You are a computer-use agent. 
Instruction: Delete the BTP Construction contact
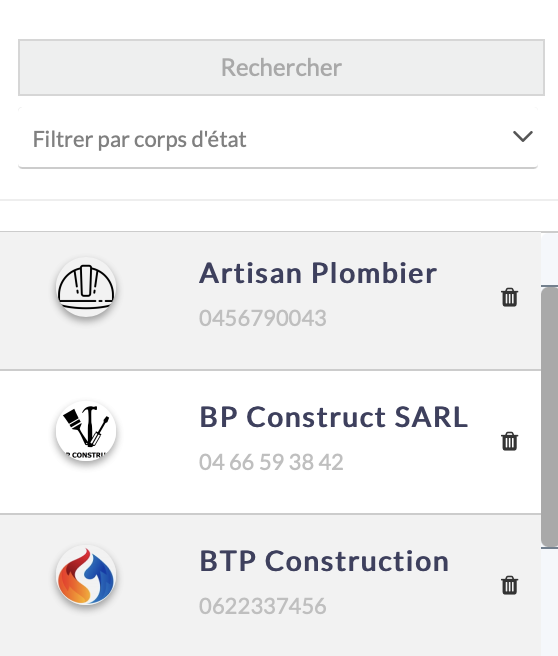[x=509, y=585]
